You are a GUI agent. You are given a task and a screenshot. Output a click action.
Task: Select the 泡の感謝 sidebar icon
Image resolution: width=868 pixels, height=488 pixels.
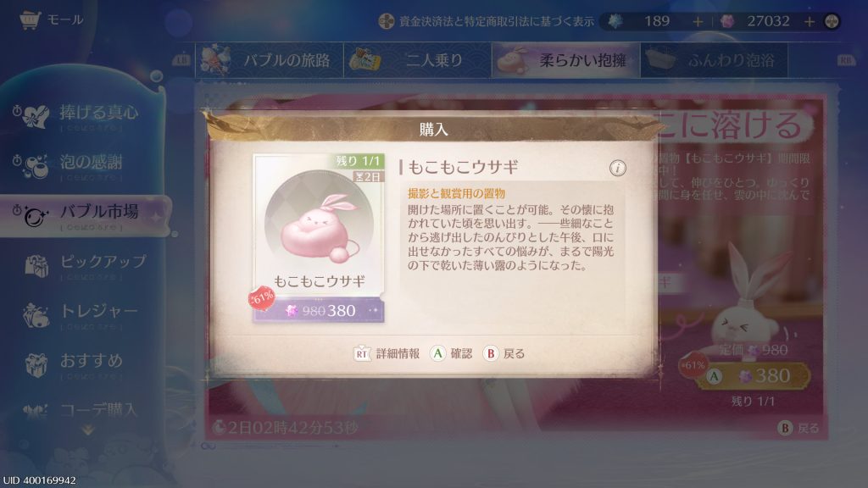tap(32, 165)
